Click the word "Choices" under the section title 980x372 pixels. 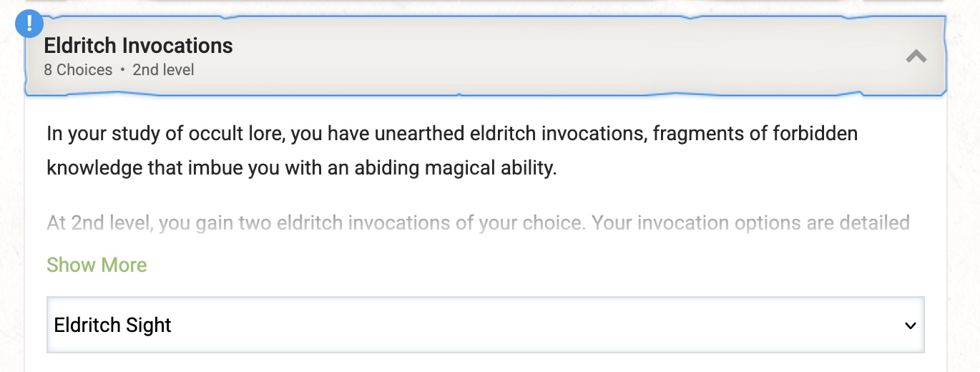84,70
